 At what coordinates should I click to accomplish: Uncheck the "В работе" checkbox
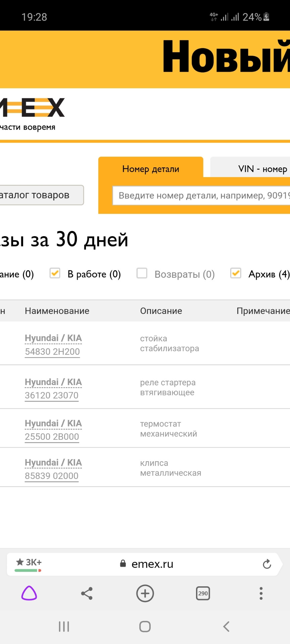coord(55,273)
